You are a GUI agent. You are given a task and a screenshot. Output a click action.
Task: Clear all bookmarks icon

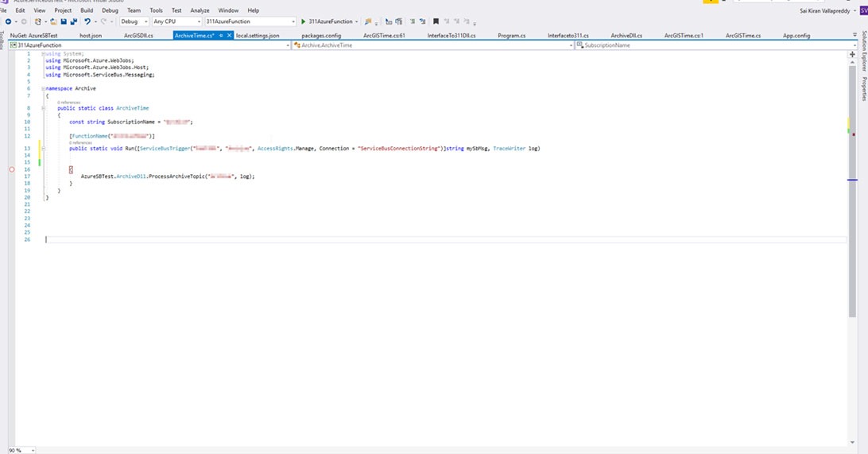tap(466, 21)
